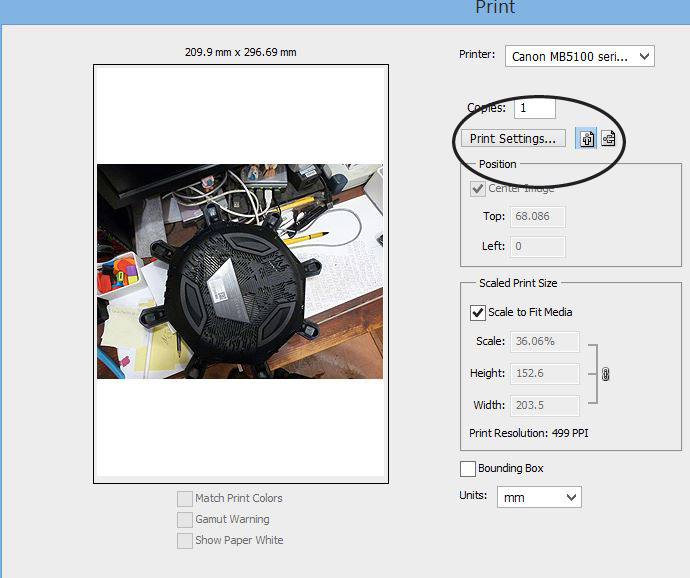Enable the Gamut Warning checkbox
This screenshot has width=690, height=578.
point(185,519)
